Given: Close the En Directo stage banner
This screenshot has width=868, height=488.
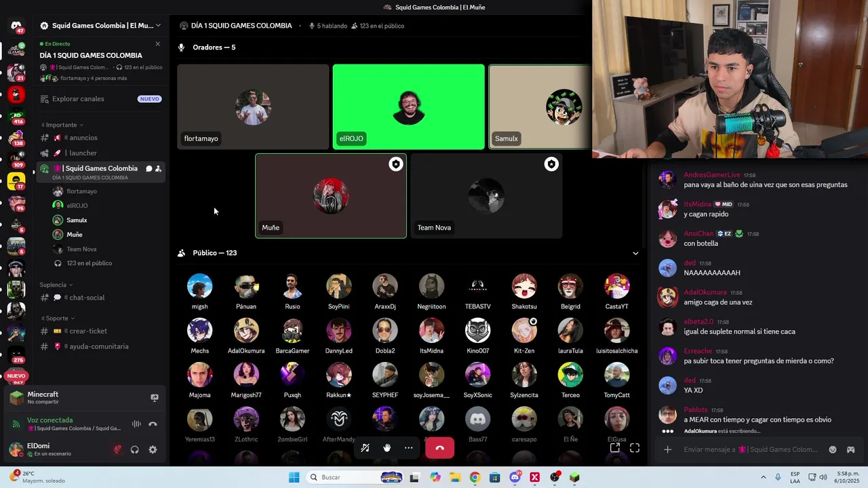Looking at the screenshot, I should tap(157, 44).
